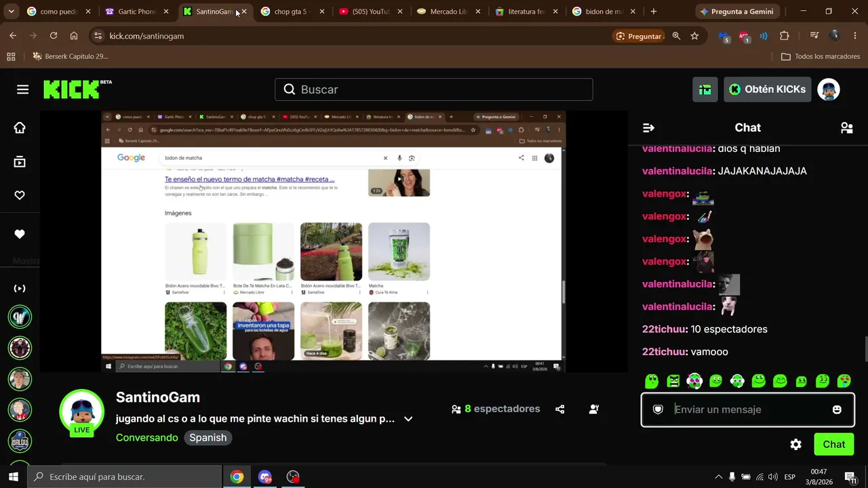The width and height of the screenshot is (868, 488).
Task: Go back in browser history
Action: tap(13, 36)
